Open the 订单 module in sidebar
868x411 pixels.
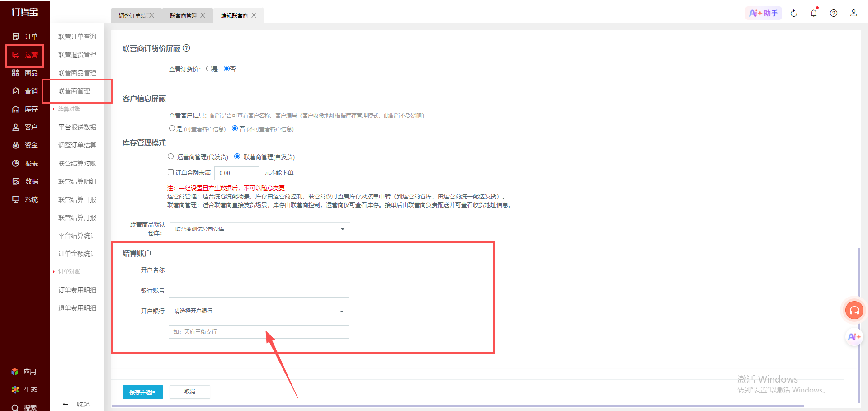25,37
